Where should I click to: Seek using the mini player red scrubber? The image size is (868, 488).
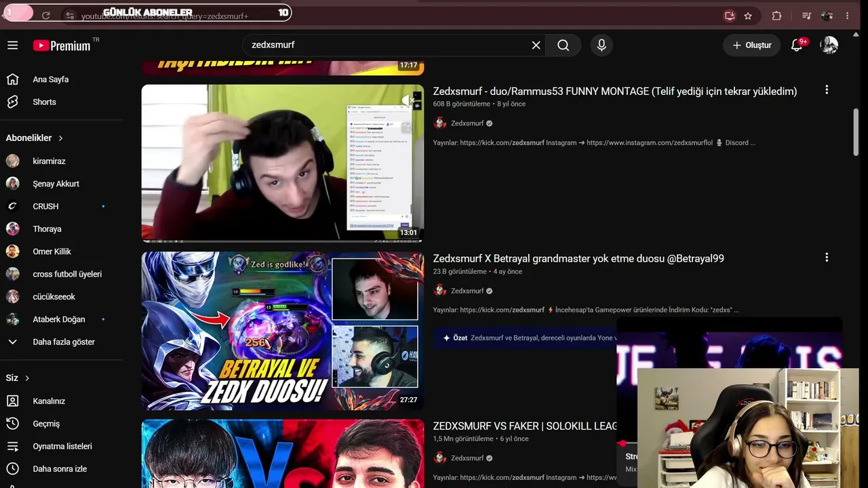[x=623, y=443]
